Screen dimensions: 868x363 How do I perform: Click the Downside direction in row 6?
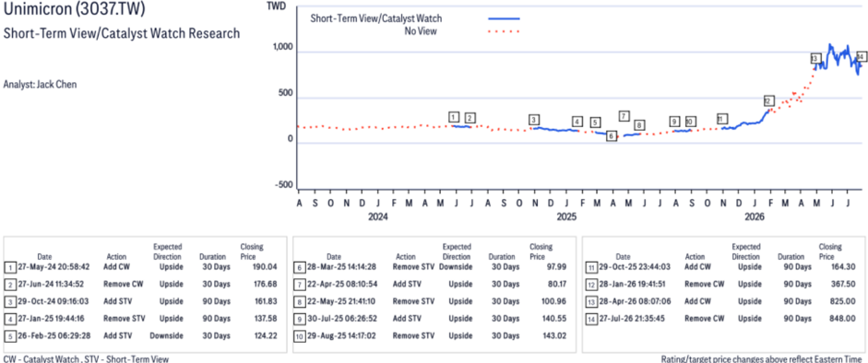[x=456, y=267]
